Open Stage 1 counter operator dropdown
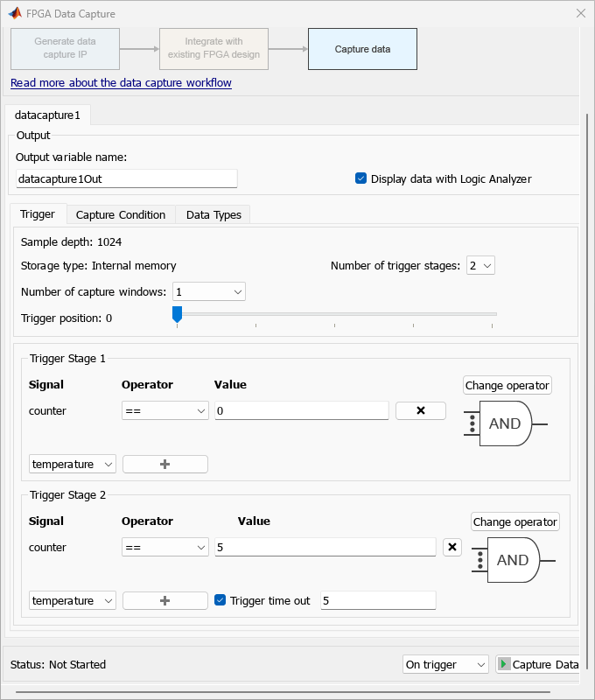 164,410
